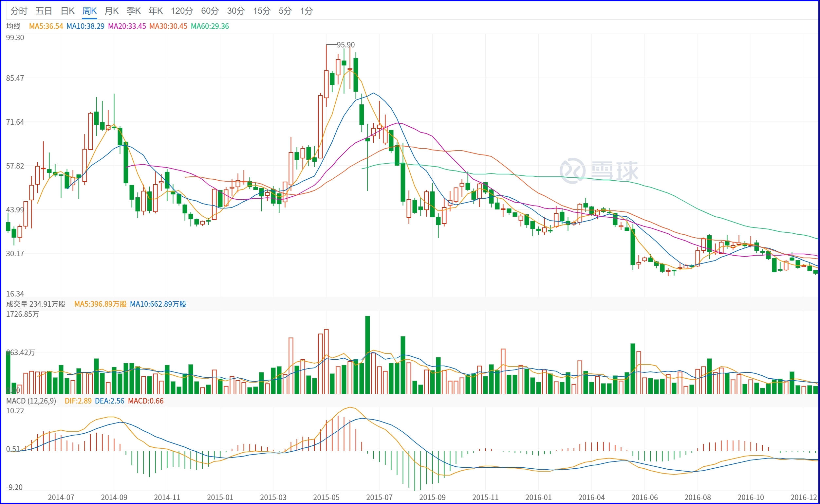Click the 成交量 volume panel label
Screen dimensions: 820x504
(x=17, y=304)
